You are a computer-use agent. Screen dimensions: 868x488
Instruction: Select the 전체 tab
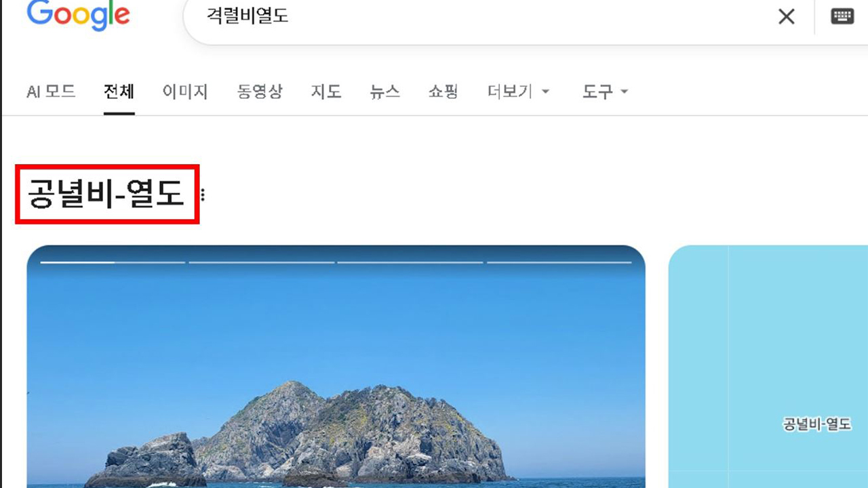(119, 91)
